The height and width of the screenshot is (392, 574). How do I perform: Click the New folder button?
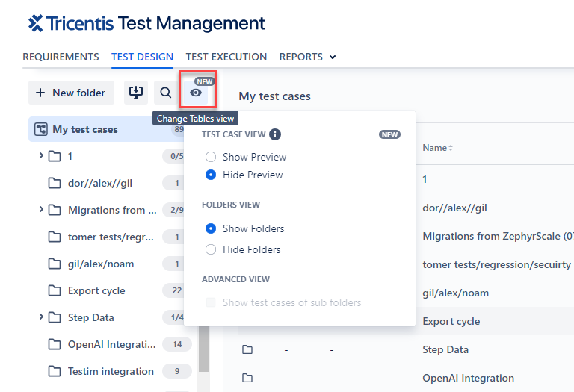click(x=71, y=93)
